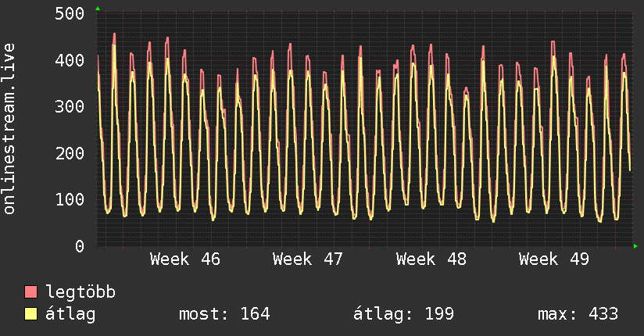The image size is (644, 336).
Task: Select the átlag legend label beside yellow swatch
Action: point(71,314)
